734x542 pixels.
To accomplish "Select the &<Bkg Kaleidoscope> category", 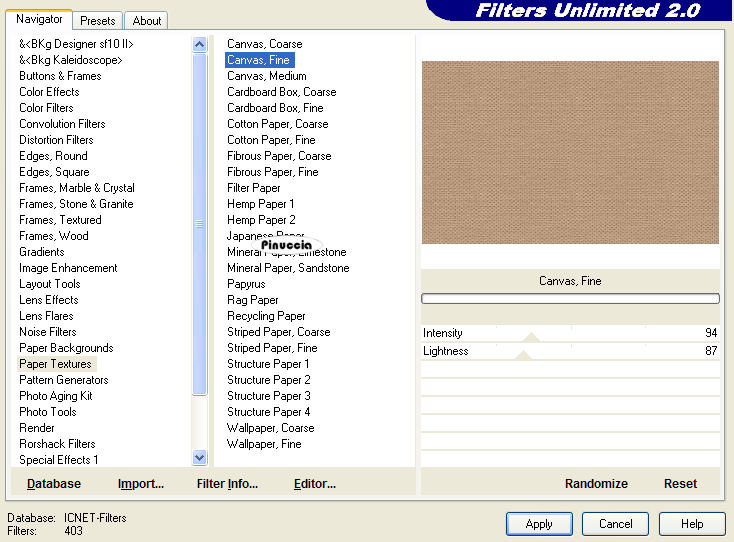I will tap(71, 60).
